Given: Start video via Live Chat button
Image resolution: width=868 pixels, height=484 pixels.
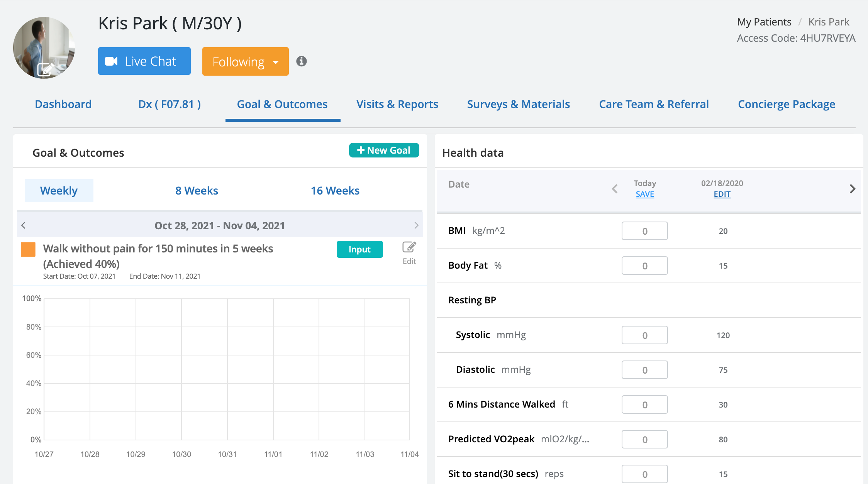Looking at the screenshot, I should coord(144,61).
